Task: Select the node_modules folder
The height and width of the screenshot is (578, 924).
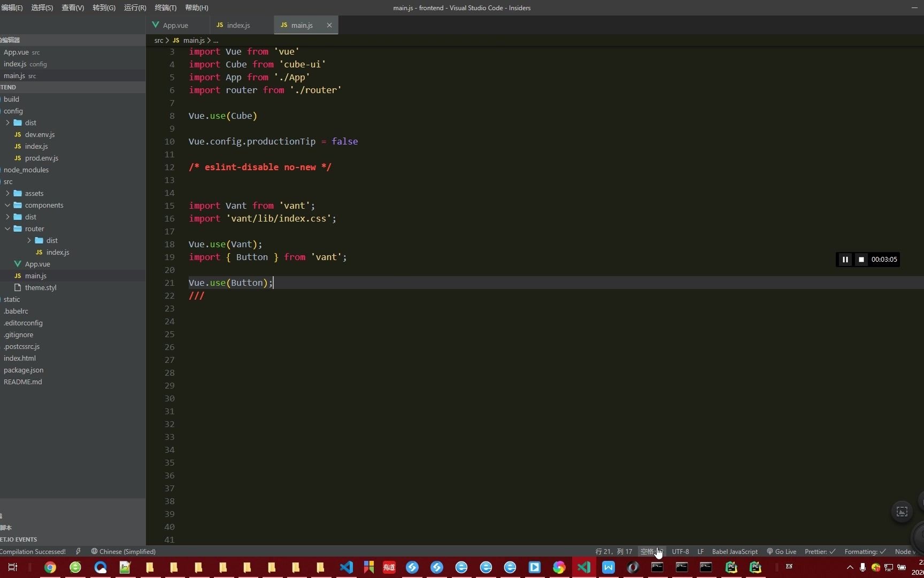Action: pos(26,170)
